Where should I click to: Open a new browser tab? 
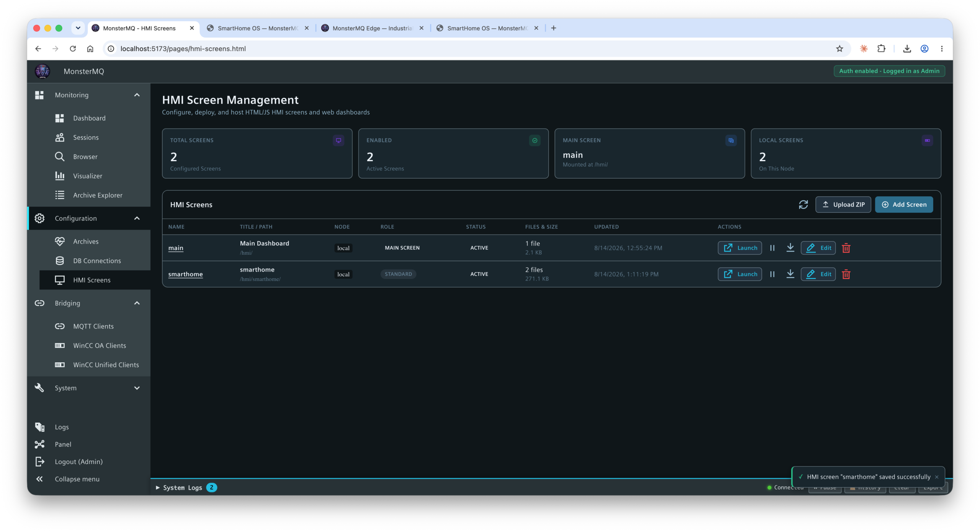coord(553,28)
